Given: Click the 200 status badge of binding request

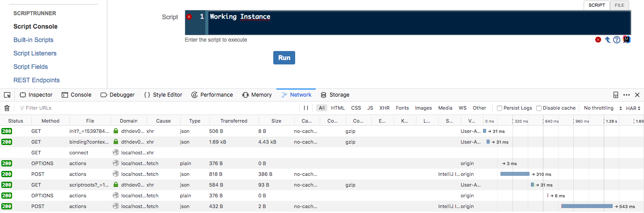Looking at the screenshot, I should [7, 142].
